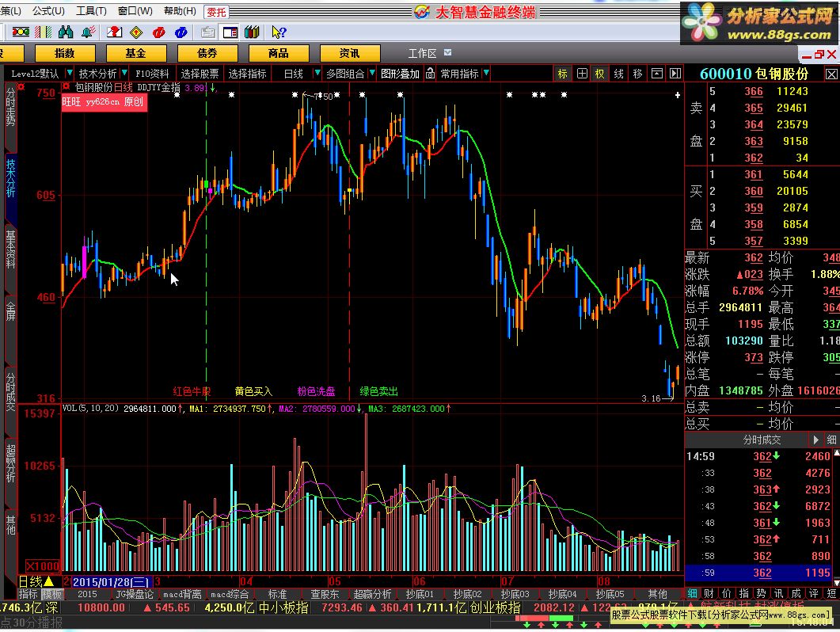
Task: Click the 选择股票 button
Action: point(200,74)
